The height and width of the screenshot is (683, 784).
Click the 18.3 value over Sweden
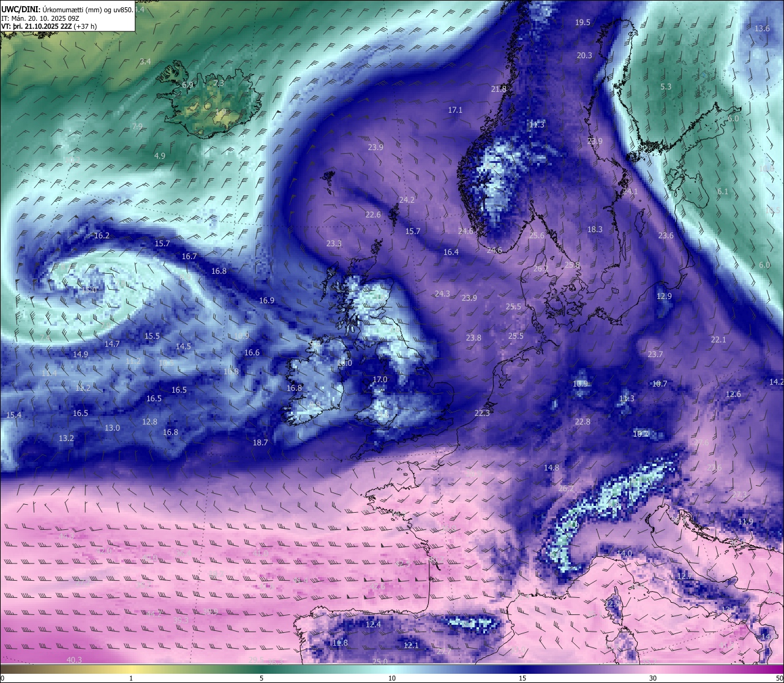pos(595,229)
